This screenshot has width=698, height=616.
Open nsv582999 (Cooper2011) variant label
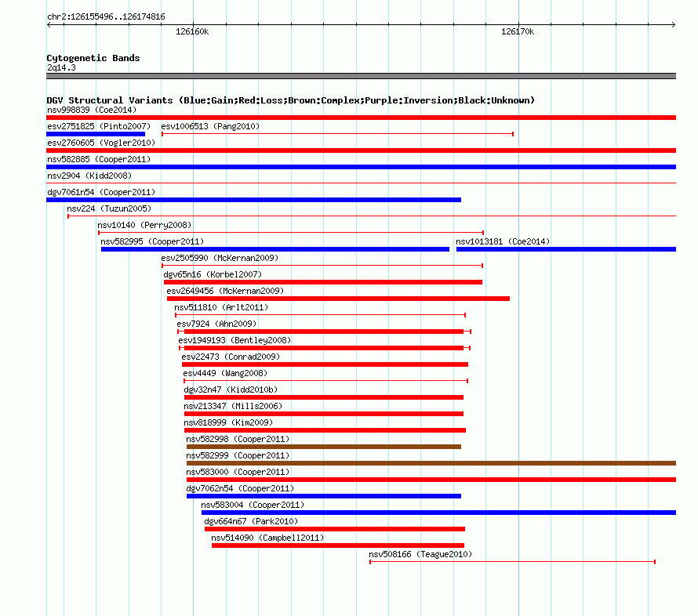(x=238, y=455)
